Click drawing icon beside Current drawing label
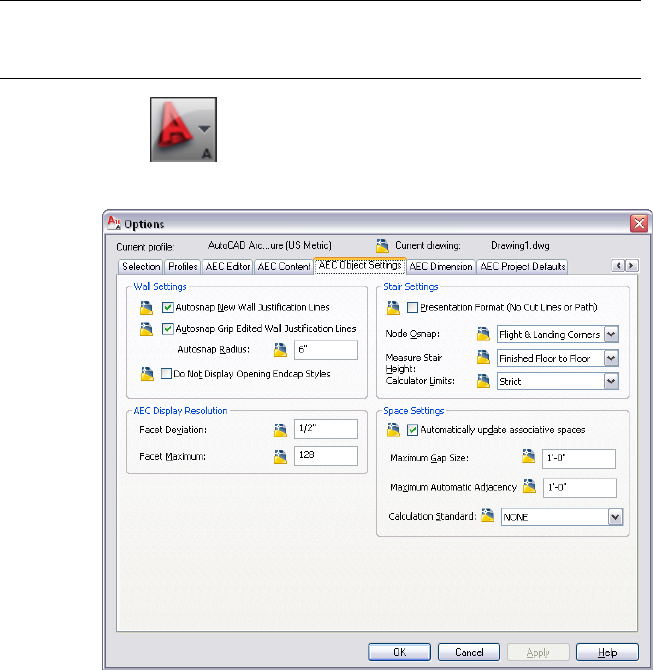This screenshot has width=653, height=670. tap(382, 246)
